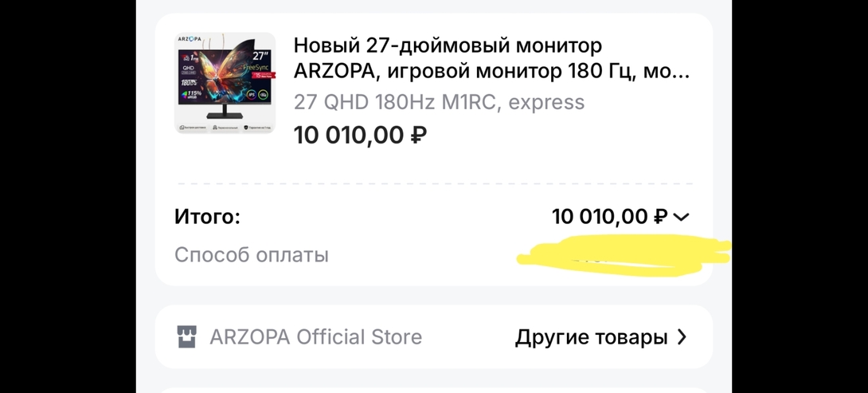Click the Итого label

point(207,217)
